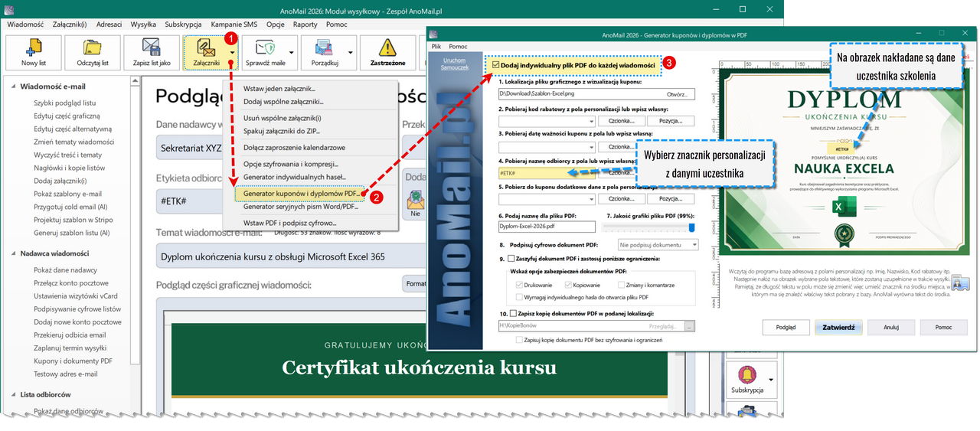The width and height of the screenshot is (980, 431).
Task: Click the Podgląd button
Action: (x=786, y=327)
